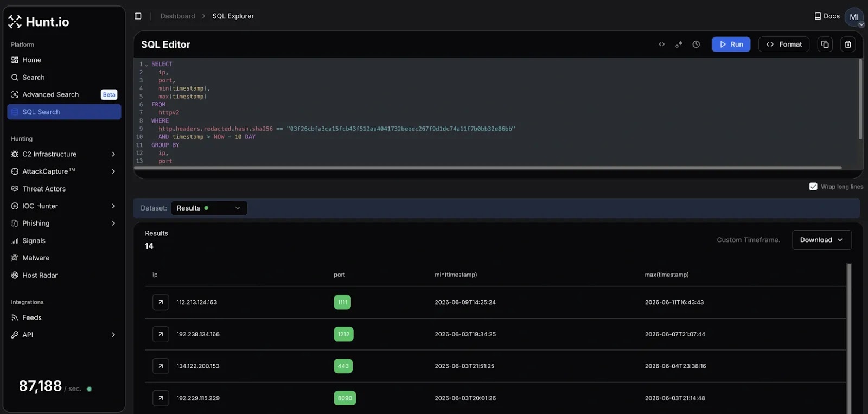The width and height of the screenshot is (868, 414).
Task: Click the AttackCapture sidebar icon
Action: [x=15, y=171]
